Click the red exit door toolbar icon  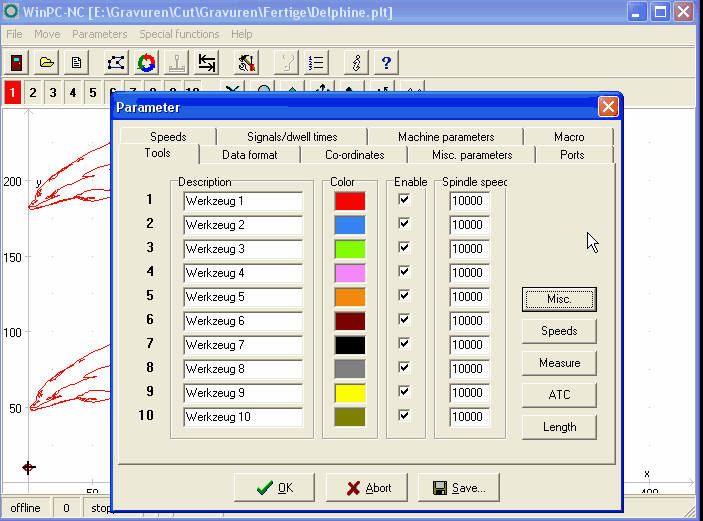17,63
